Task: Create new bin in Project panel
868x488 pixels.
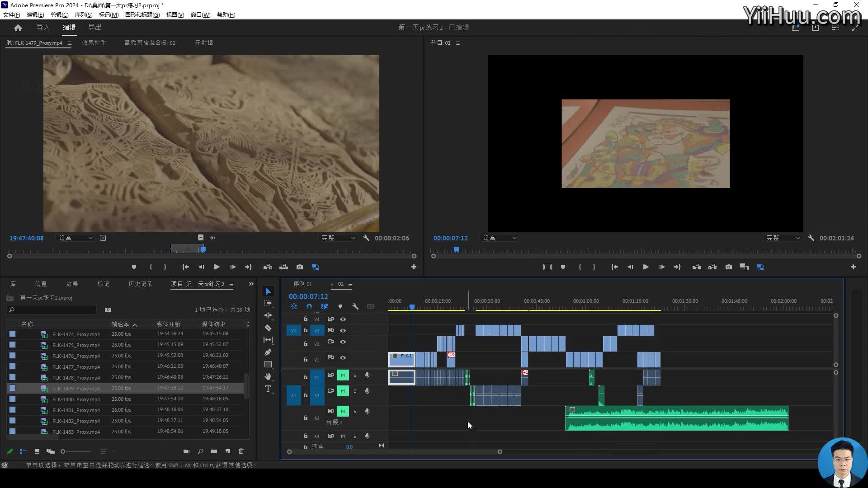Action: coord(214,451)
